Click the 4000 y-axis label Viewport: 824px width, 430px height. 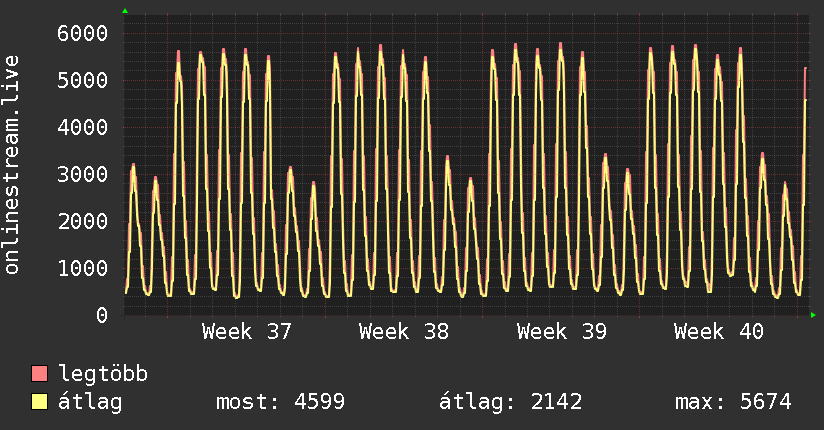tap(83, 127)
